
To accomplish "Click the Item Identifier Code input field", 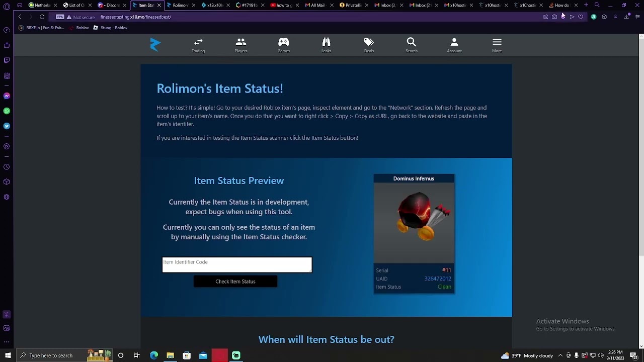I will click(x=237, y=265).
